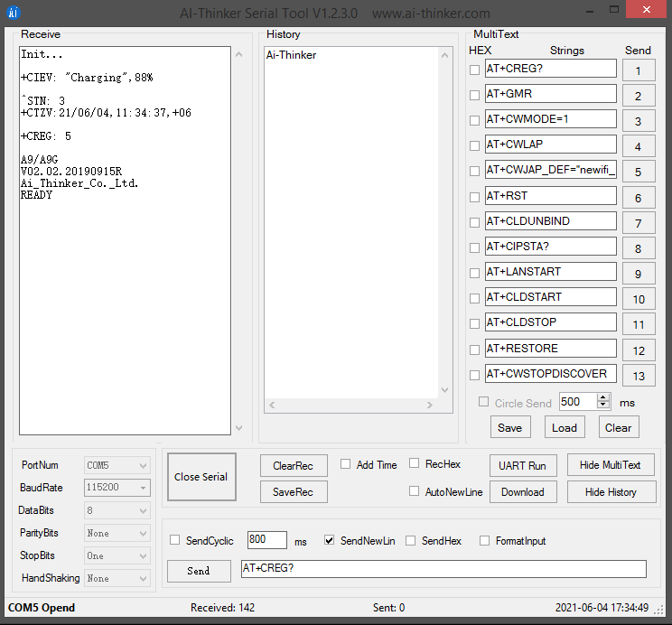Load a MultiText command list
This screenshot has height=625, width=672.
pos(565,427)
